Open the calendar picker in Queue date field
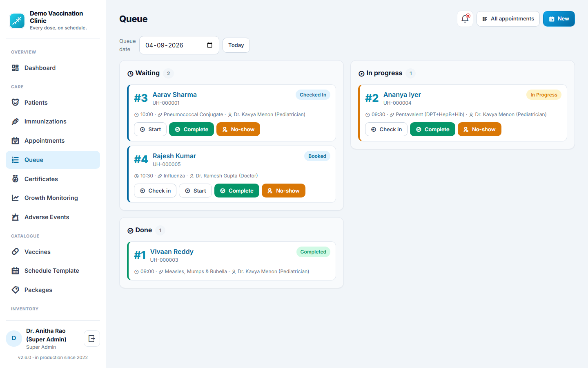 click(210, 45)
